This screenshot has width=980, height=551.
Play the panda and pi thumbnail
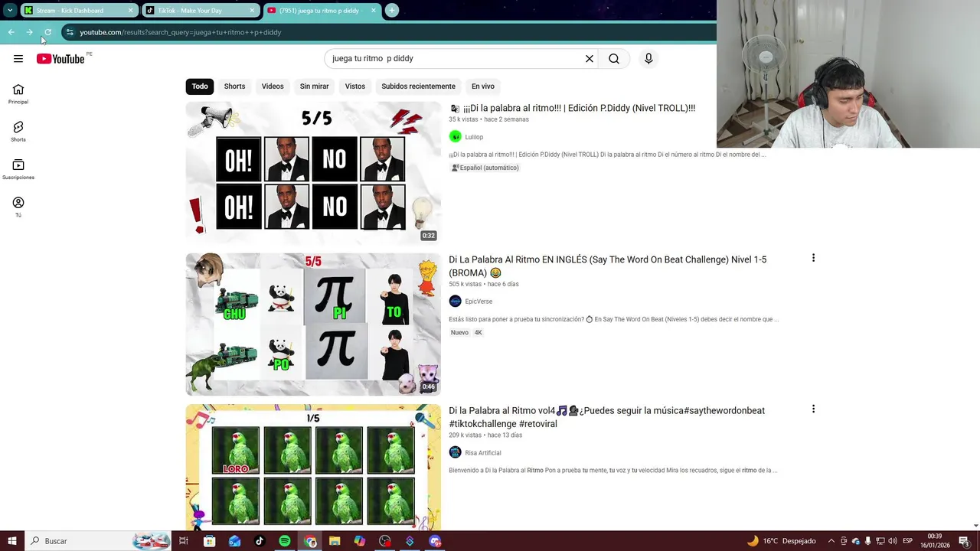[313, 324]
